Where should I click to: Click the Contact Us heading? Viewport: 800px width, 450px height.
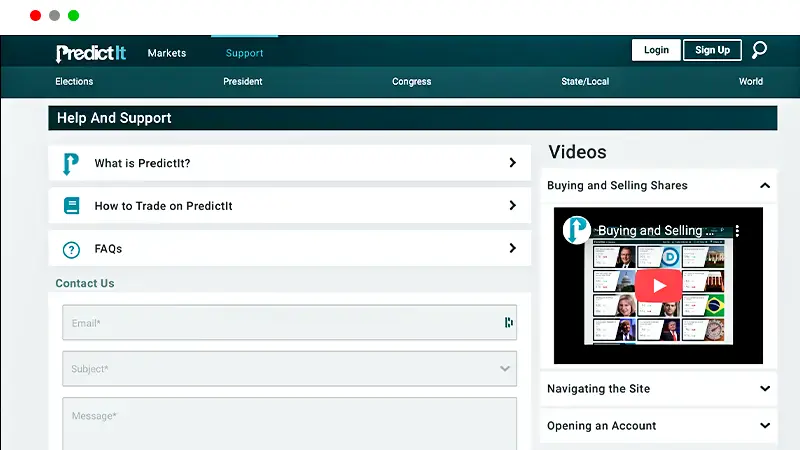click(85, 283)
